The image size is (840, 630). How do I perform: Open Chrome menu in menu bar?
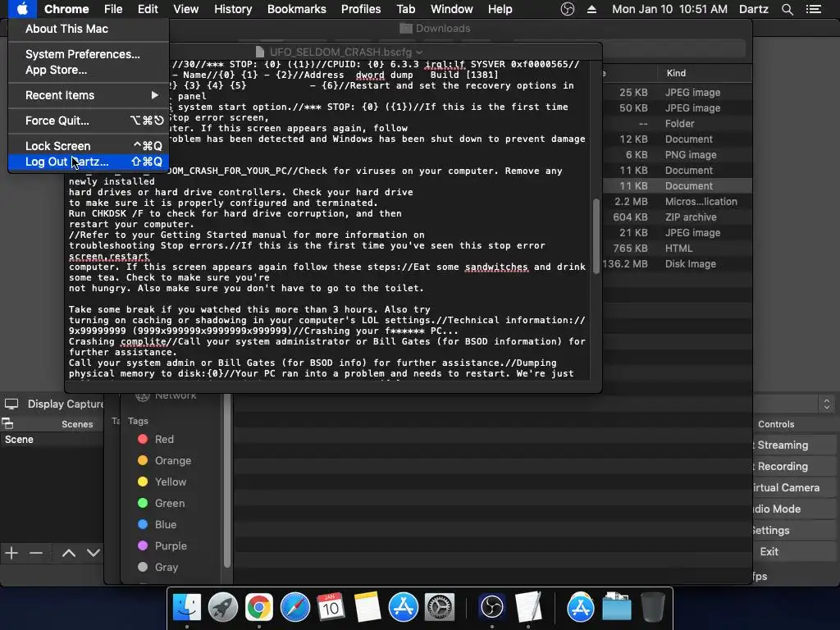tap(66, 9)
